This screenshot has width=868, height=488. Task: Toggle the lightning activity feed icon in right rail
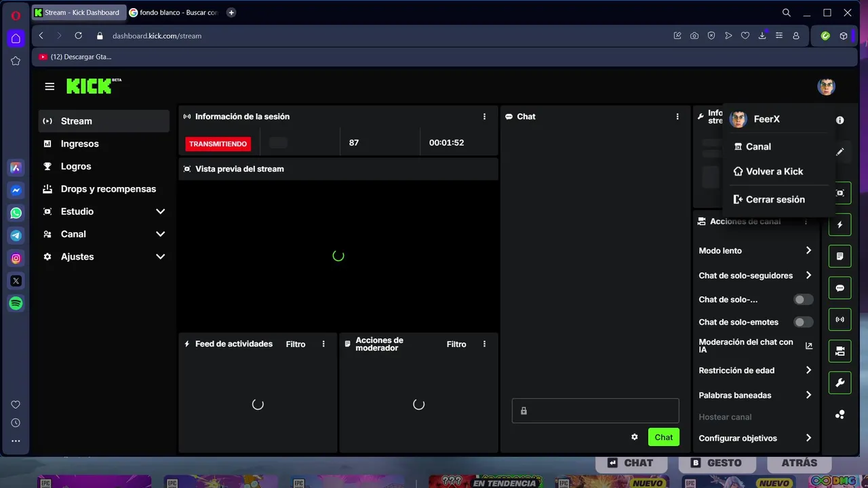[840, 224]
